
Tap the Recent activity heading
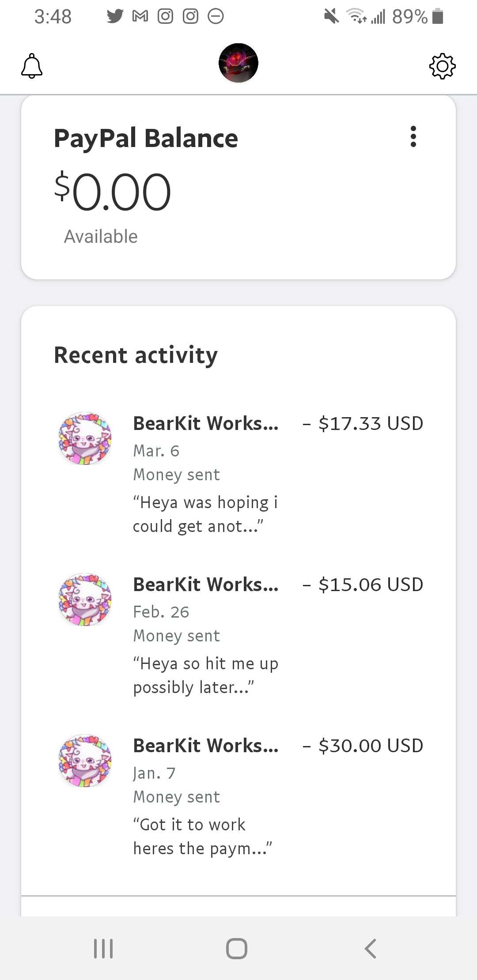click(x=136, y=355)
